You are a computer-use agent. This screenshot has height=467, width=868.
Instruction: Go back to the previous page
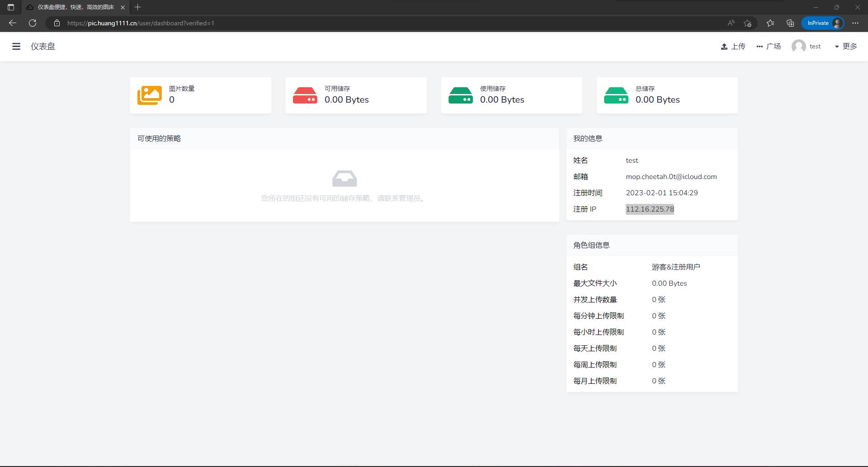click(x=13, y=23)
